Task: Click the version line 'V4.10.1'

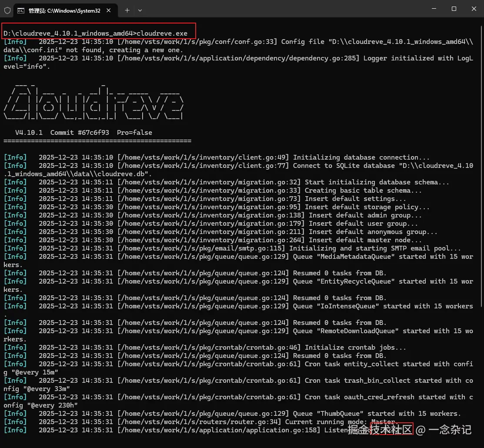Action: tap(29, 133)
